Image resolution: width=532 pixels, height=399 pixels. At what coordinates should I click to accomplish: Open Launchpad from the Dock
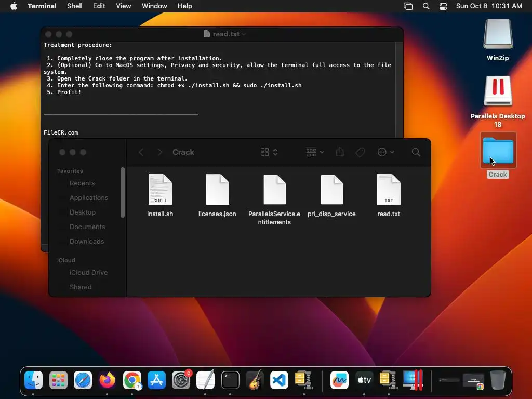click(58, 380)
